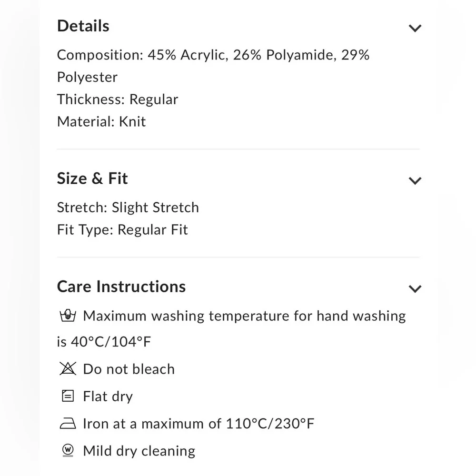Click the Fit Type: Regular Fit line
The image size is (476, 476).
(122, 230)
